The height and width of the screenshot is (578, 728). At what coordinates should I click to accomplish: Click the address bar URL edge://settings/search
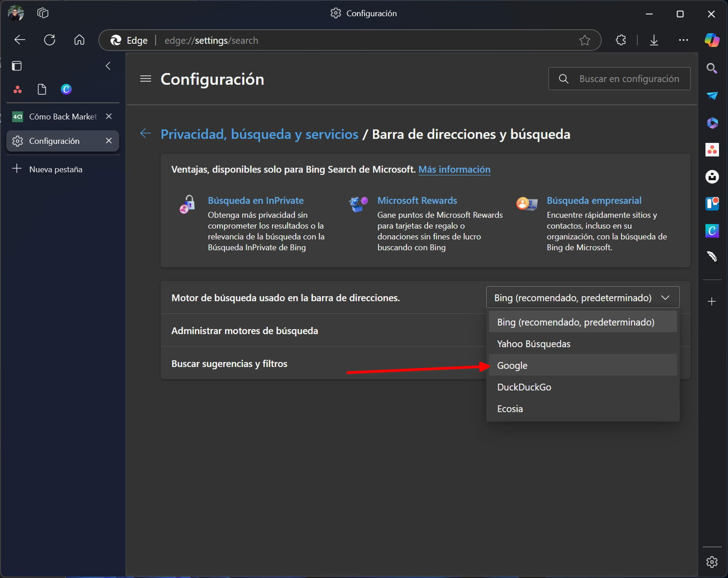tap(211, 41)
